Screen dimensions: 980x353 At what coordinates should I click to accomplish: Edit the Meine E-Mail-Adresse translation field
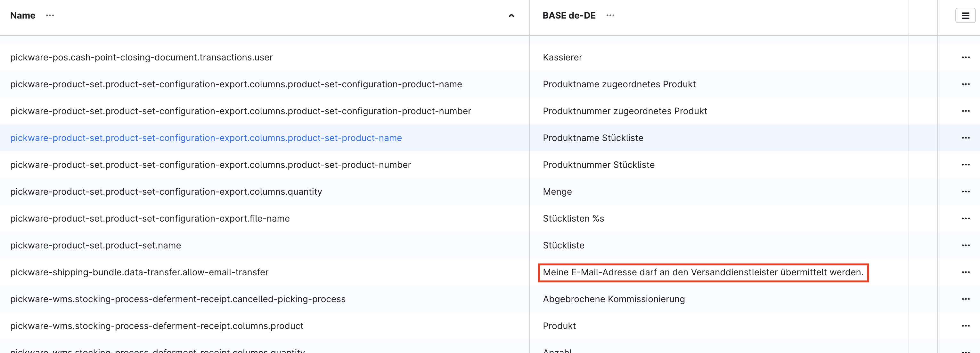pyautogui.click(x=703, y=272)
